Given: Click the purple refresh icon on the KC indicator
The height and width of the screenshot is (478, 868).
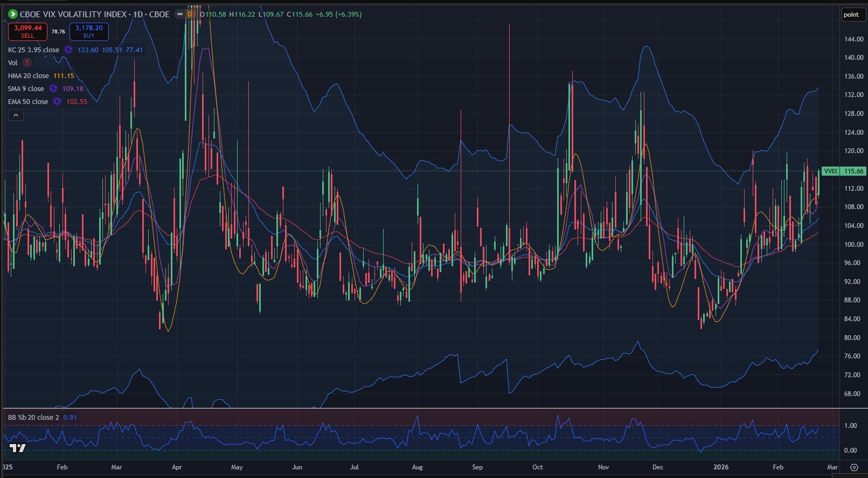Looking at the screenshot, I should [68, 50].
